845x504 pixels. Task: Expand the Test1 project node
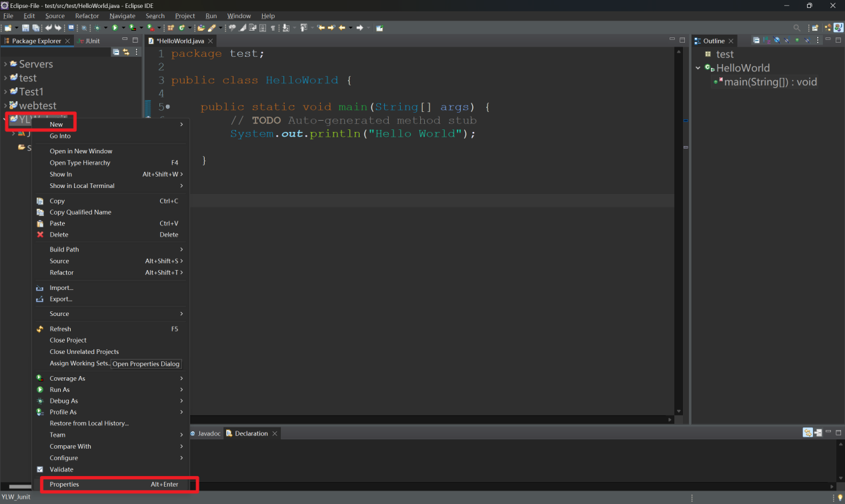click(5, 92)
